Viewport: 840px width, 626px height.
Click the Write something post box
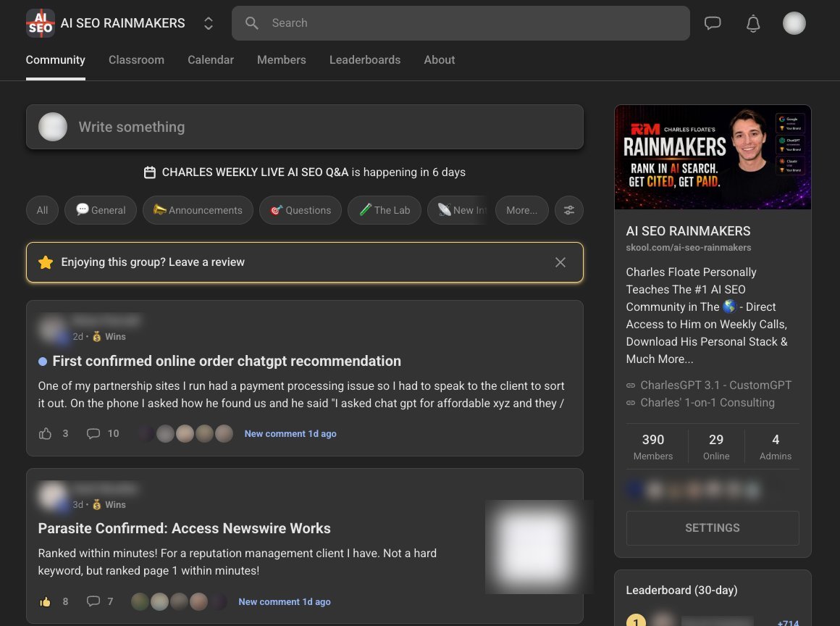305,127
